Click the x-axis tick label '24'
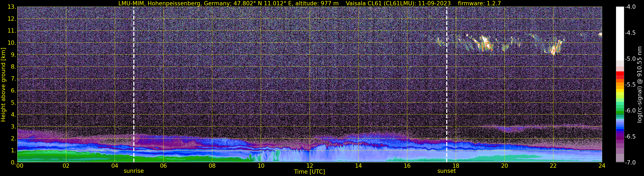 [602, 166]
